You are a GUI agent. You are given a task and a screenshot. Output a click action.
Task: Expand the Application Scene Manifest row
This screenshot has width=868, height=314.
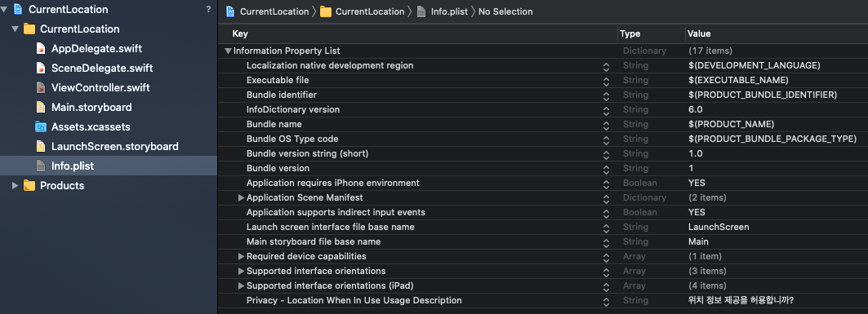(241, 197)
